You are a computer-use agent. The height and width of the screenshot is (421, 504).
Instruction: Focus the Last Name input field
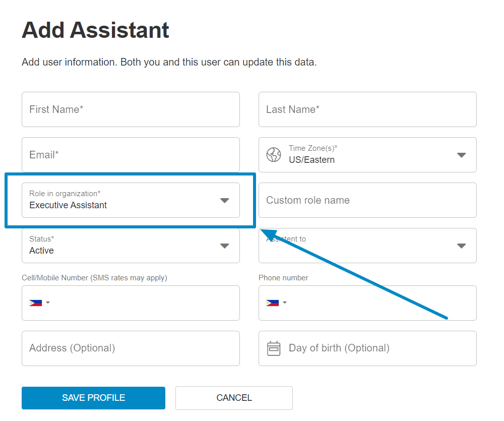pyautogui.click(x=367, y=109)
